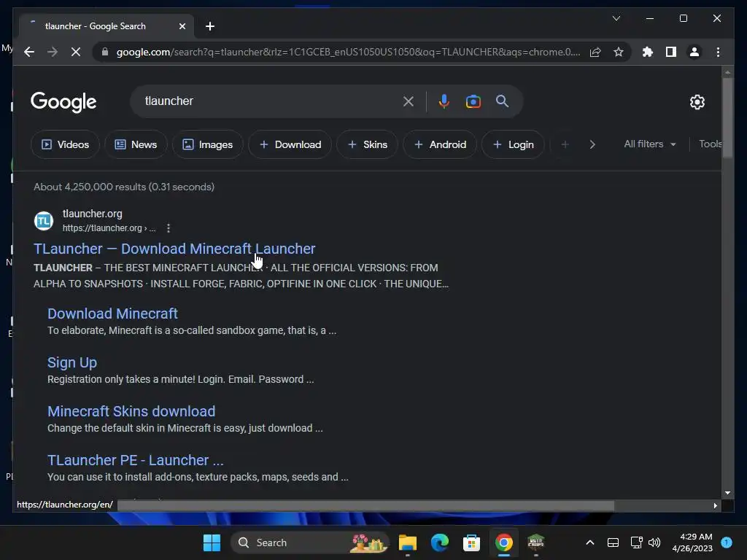
Task: Open a new tab with plus button
Action: [x=209, y=26]
